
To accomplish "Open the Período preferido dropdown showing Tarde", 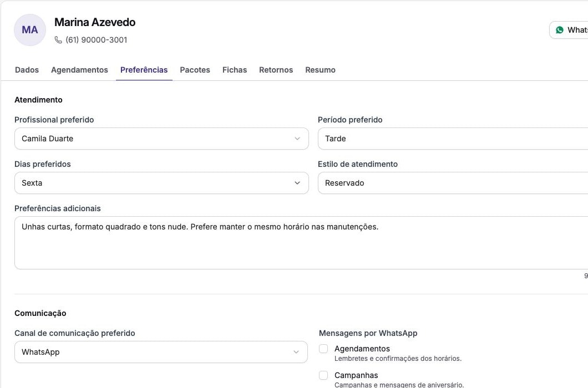I will tap(453, 139).
